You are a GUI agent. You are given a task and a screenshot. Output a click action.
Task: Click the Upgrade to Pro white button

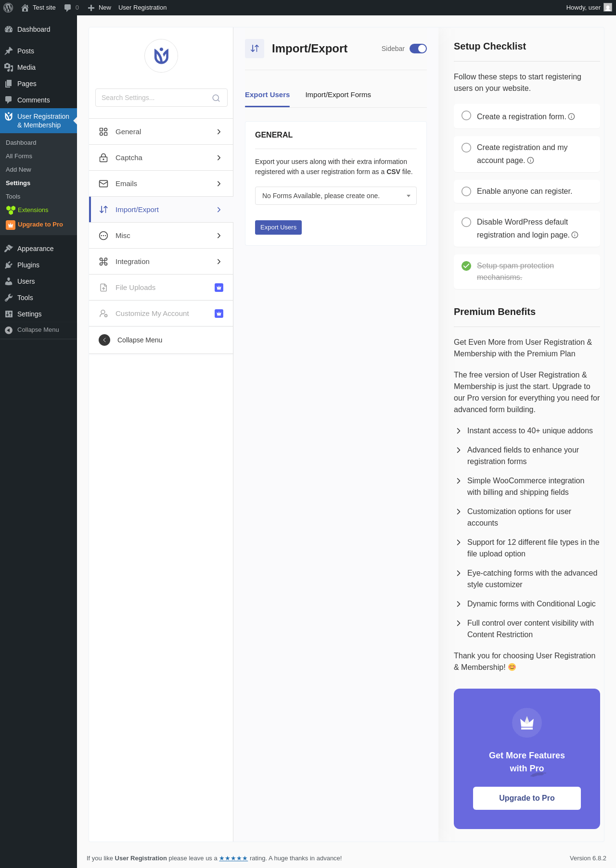[527, 798]
